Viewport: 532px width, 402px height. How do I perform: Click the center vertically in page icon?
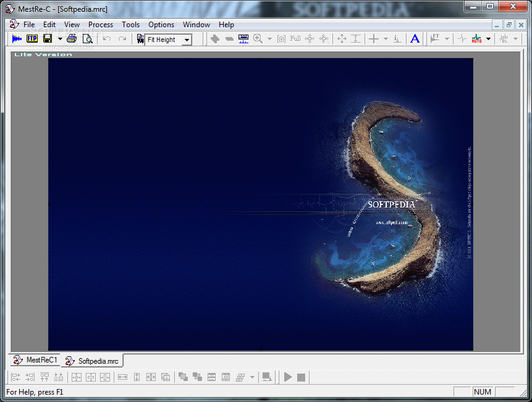tap(91, 377)
